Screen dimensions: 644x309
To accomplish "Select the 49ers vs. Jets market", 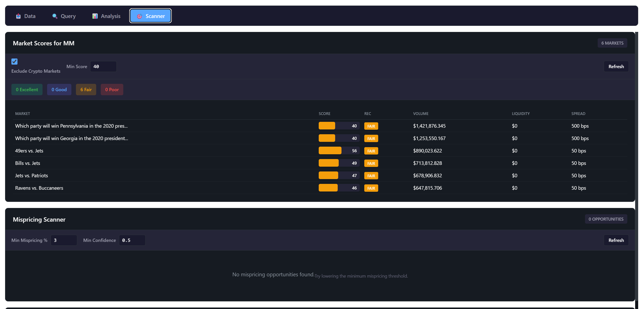I will pyautogui.click(x=320, y=151).
